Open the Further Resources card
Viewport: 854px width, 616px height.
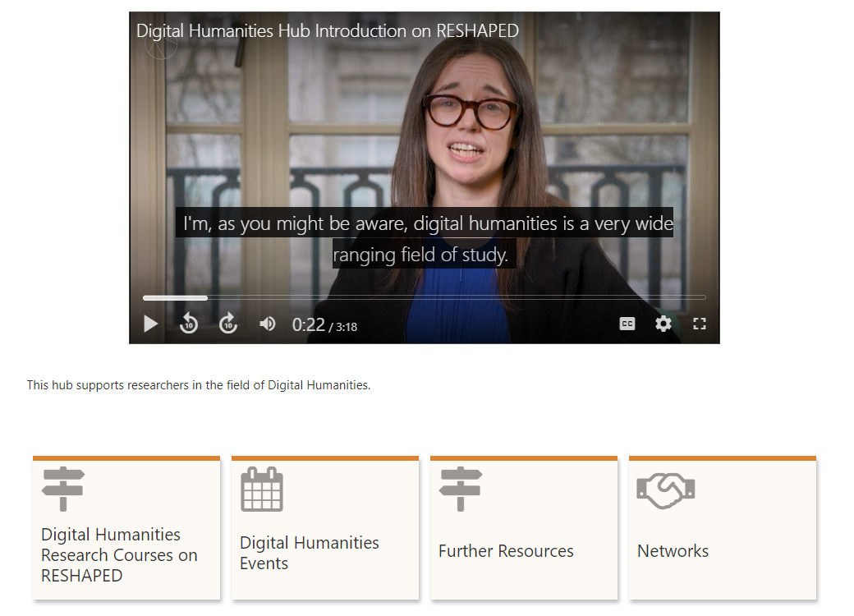pyautogui.click(x=524, y=528)
